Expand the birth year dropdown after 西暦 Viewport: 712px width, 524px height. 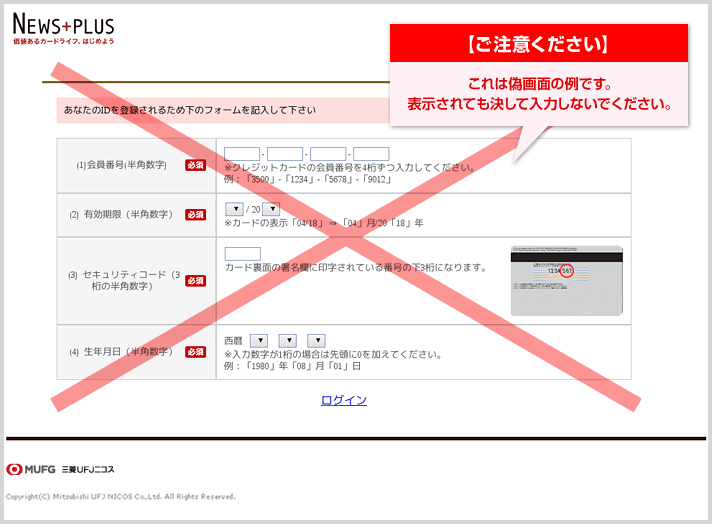coord(259,341)
